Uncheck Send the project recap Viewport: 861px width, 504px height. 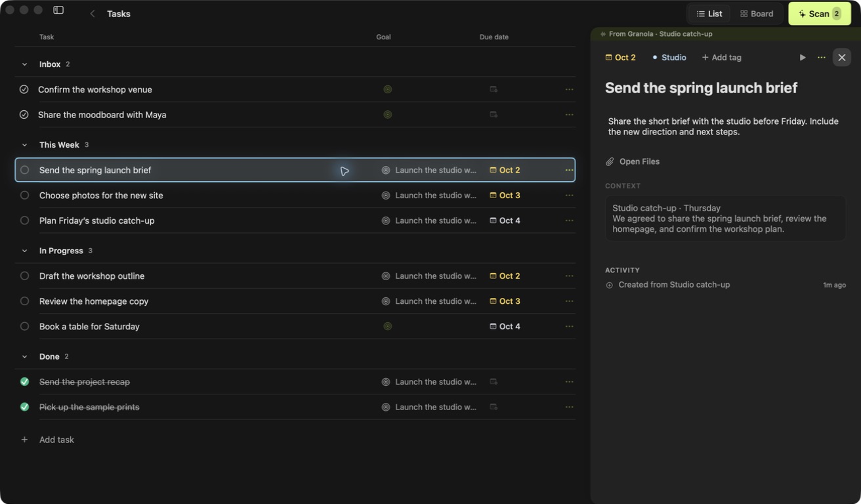point(24,382)
